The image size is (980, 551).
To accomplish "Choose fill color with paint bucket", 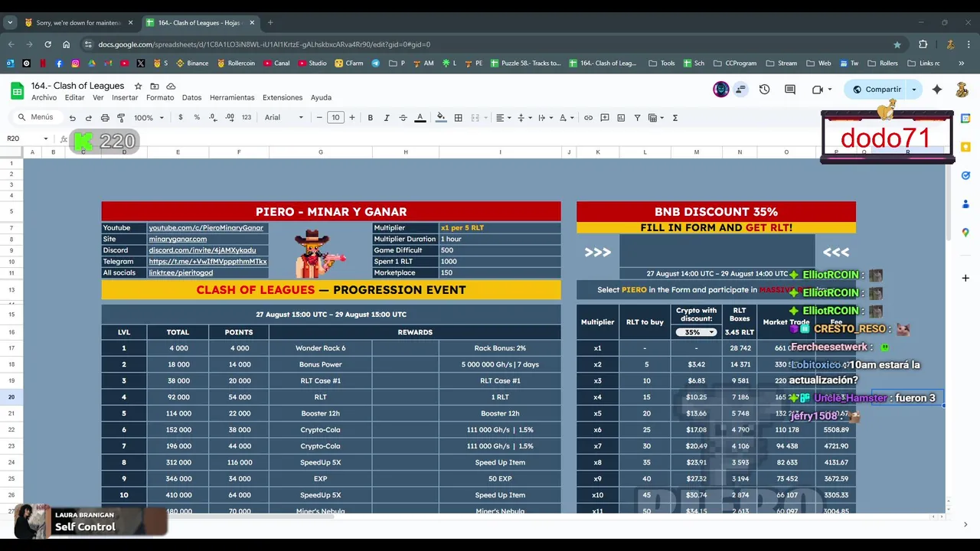I will (x=440, y=118).
